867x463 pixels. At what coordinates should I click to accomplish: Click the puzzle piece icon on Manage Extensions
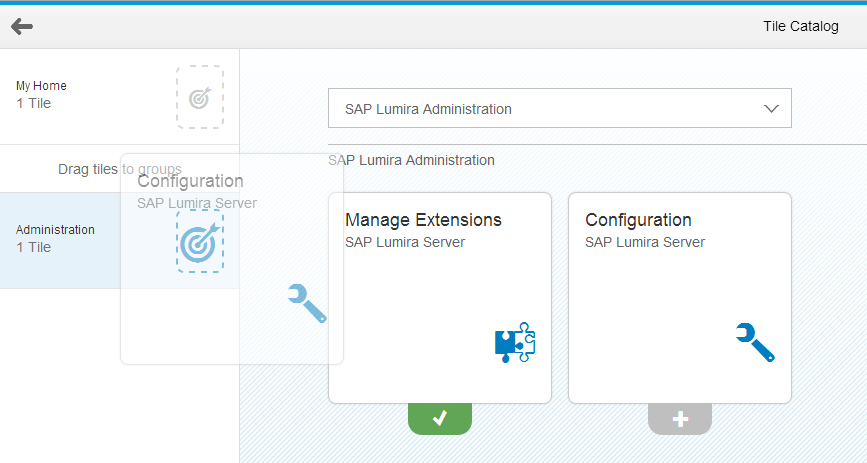[x=515, y=343]
